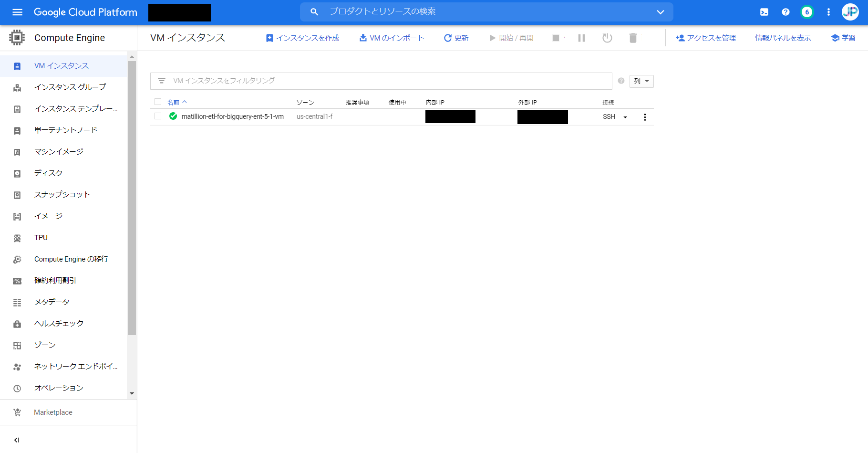Activate Cloud Shell terminal icon
This screenshot has height=453, width=868.
pyautogui.click(x=764, y=12)
